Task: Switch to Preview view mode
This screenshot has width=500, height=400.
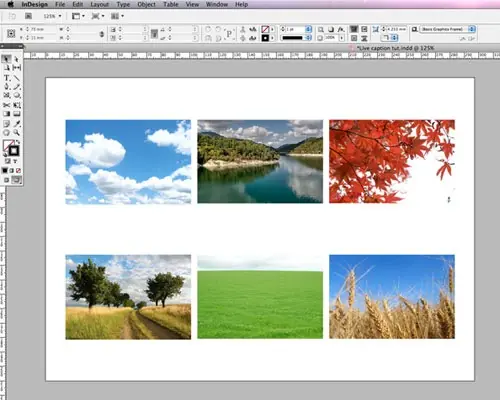Action: pos(16,180)
